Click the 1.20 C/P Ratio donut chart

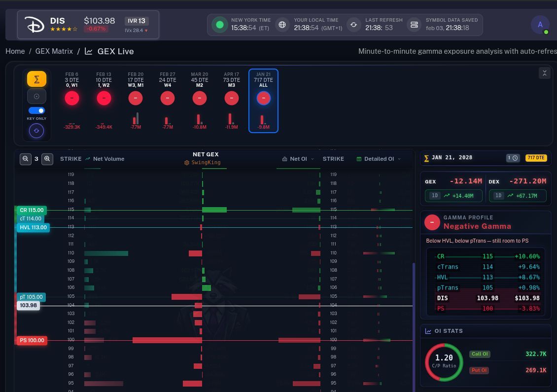pos(444,362)
